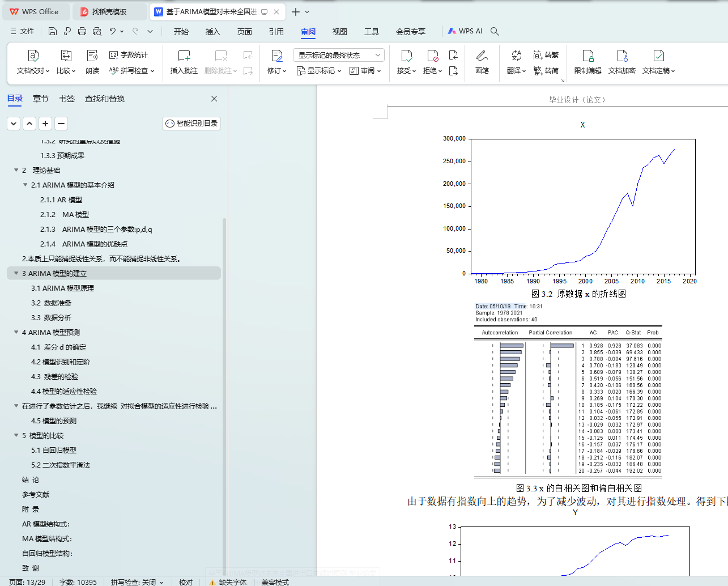Switch to the 页面 ribbon tab
Viewport: 728px width, 586px height.
245,32
